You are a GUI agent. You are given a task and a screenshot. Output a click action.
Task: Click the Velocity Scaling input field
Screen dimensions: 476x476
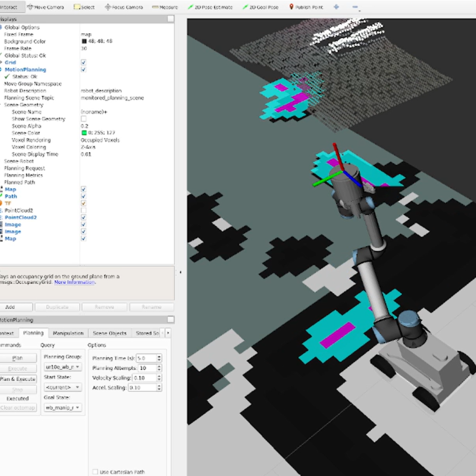pyautogui.click(x=145, y=378)
